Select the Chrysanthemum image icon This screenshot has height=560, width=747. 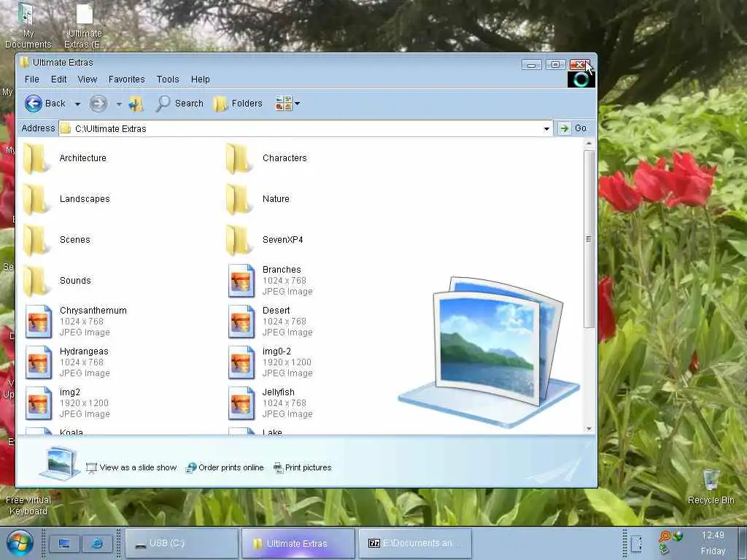tap(38, 322)
